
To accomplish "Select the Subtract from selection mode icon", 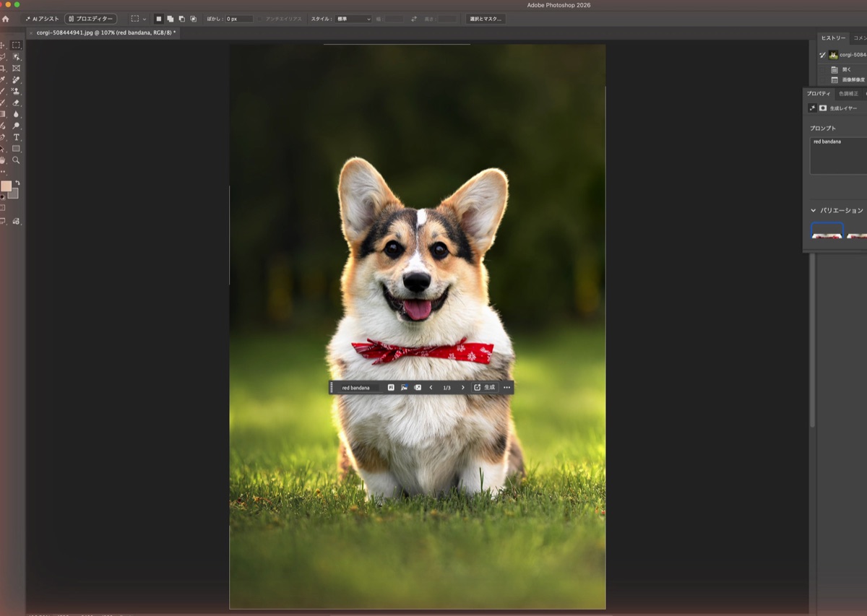I will [182, 19].
